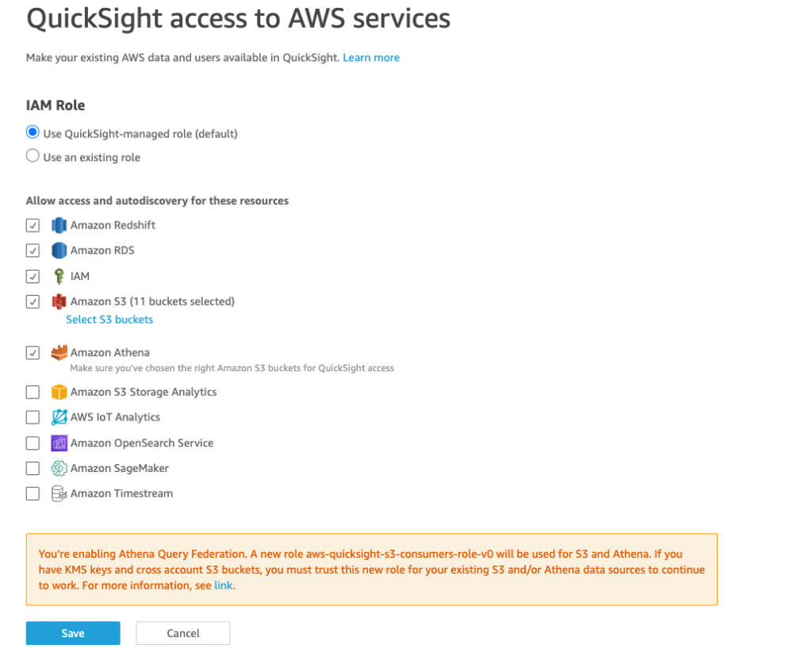Disable IAM resource access
812x656 pixels.
pos(33,276)
